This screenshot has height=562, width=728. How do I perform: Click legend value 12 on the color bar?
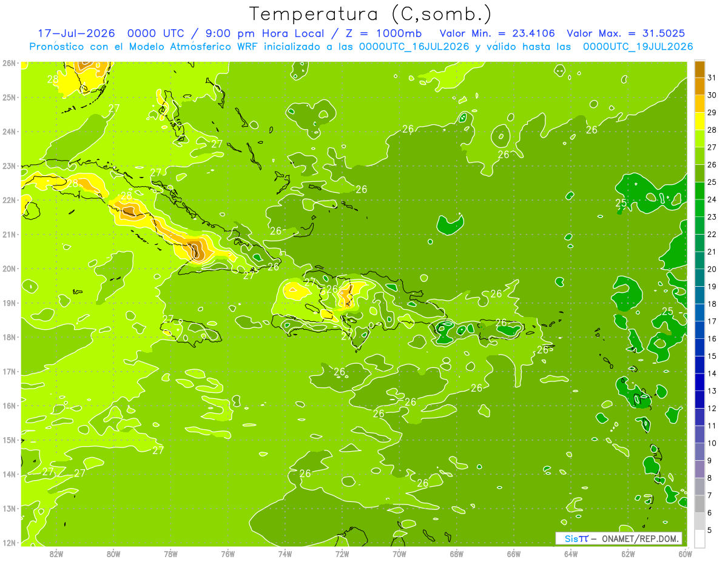point(712,408)
